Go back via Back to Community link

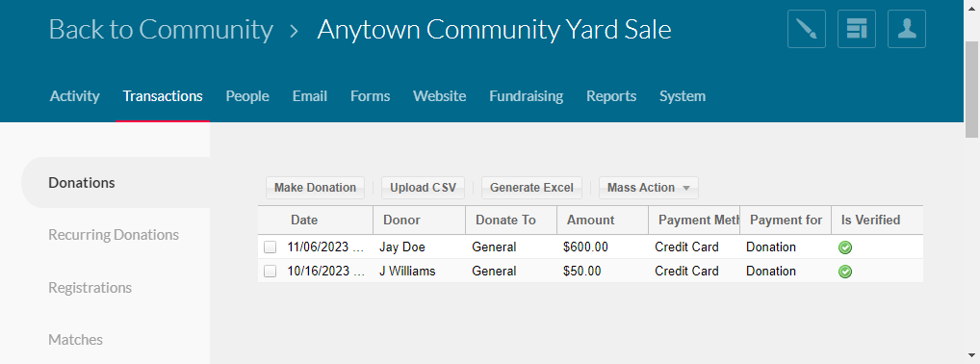pyautogui.click(x=161, y=30)
